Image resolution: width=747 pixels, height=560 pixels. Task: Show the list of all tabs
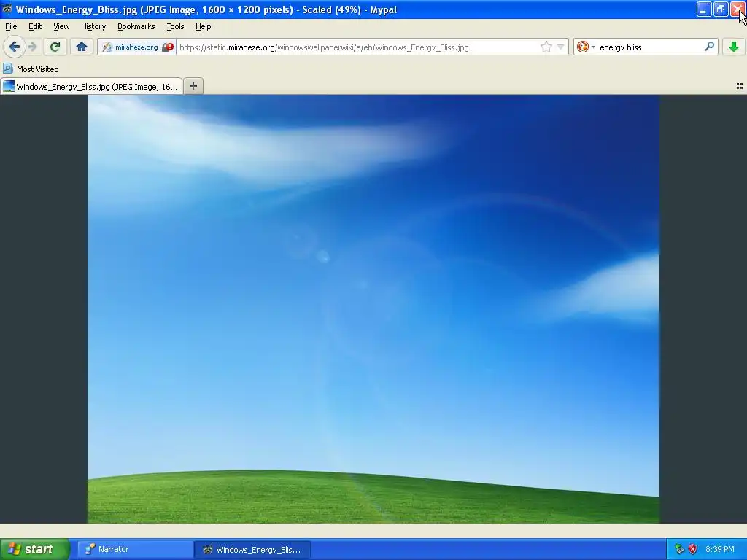point(740,86)
